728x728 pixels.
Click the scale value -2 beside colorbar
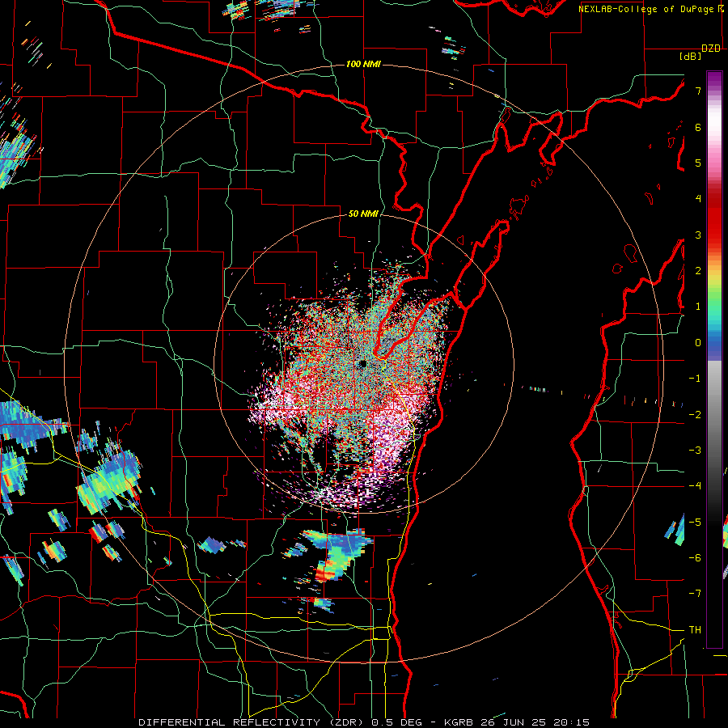(695, 414)
